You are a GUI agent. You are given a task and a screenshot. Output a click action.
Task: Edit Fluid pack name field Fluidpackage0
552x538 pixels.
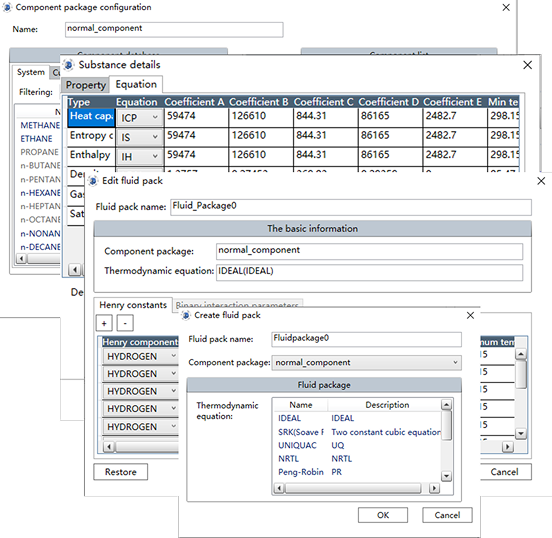tap(366, 339)
